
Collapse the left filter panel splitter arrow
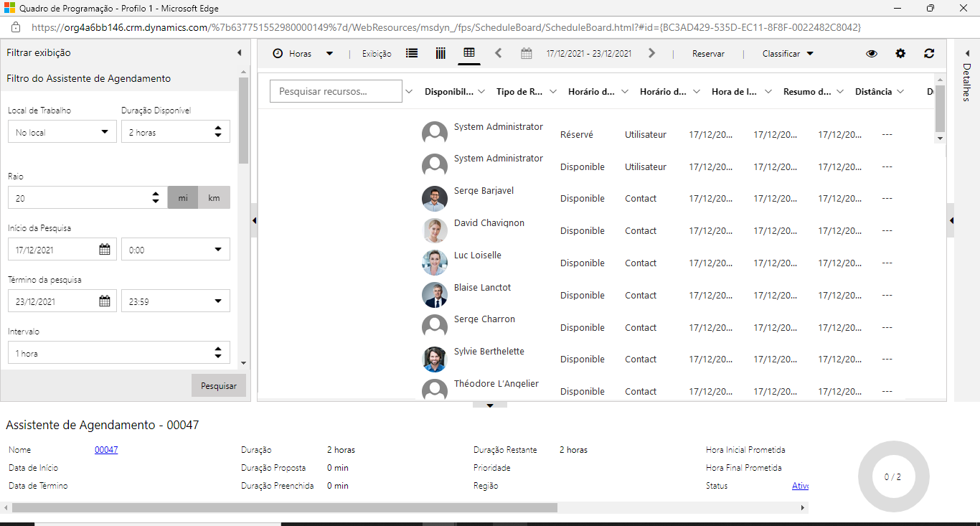[x=254, y=221]
